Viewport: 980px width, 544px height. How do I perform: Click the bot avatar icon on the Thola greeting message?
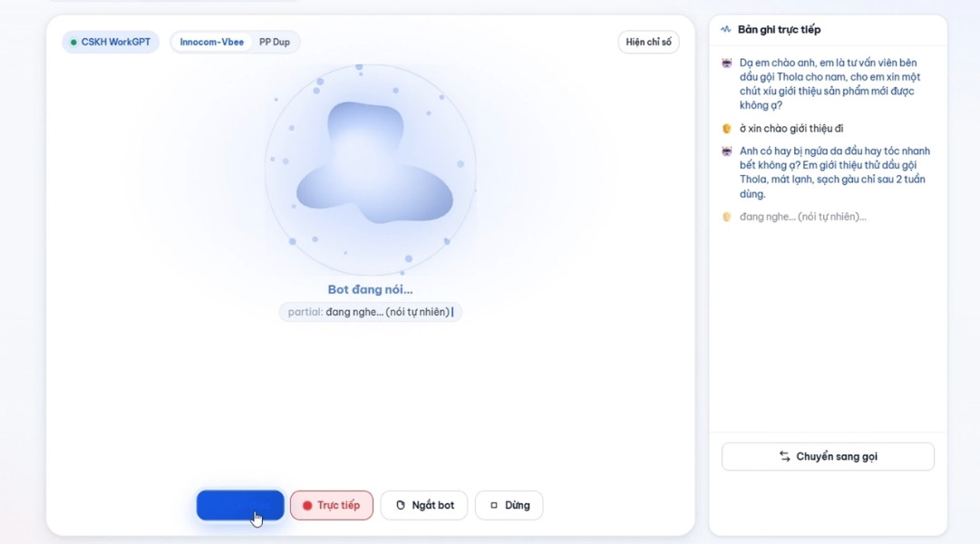(x=727, y=63)
